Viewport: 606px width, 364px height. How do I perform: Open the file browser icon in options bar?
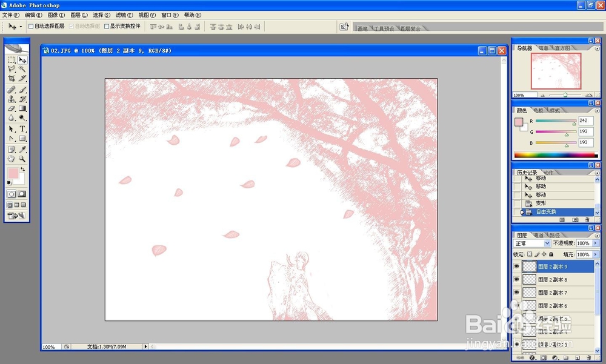click(x=344, y=27)
